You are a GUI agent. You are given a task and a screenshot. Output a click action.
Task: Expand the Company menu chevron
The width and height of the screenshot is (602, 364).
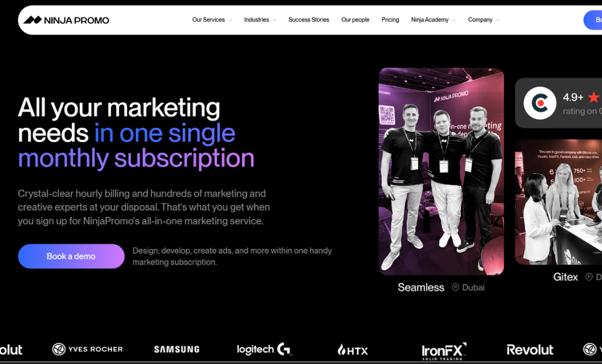point(498,21)
